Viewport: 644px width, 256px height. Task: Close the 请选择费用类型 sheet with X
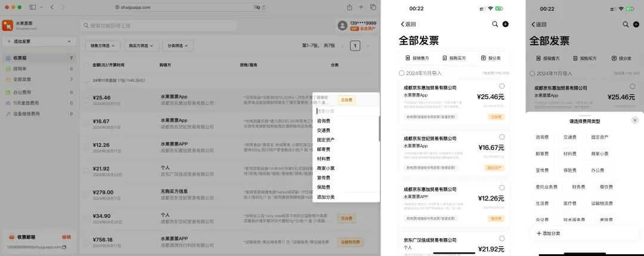click(x=635, y=121)
